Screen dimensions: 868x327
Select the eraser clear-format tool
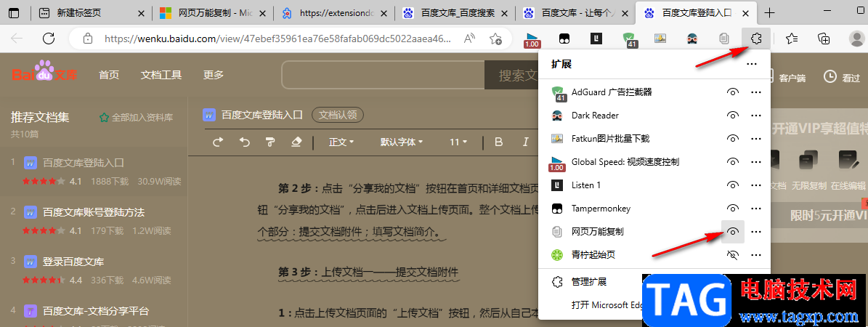[x=296, y=142]
